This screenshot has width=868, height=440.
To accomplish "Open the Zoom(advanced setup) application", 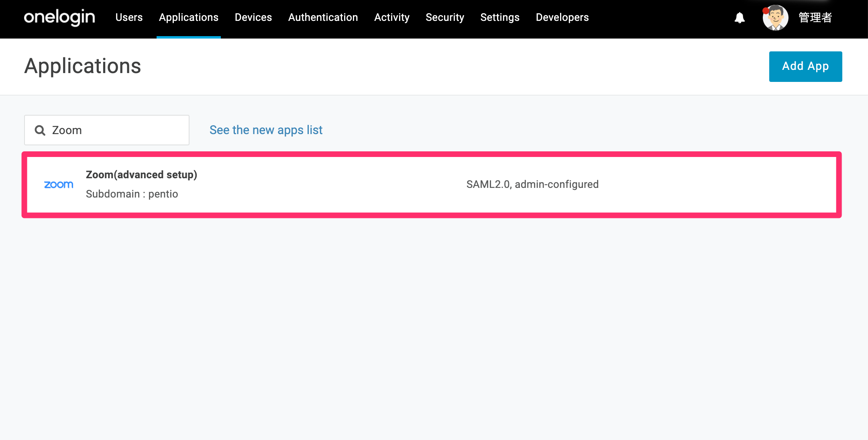I will point(432,185).
